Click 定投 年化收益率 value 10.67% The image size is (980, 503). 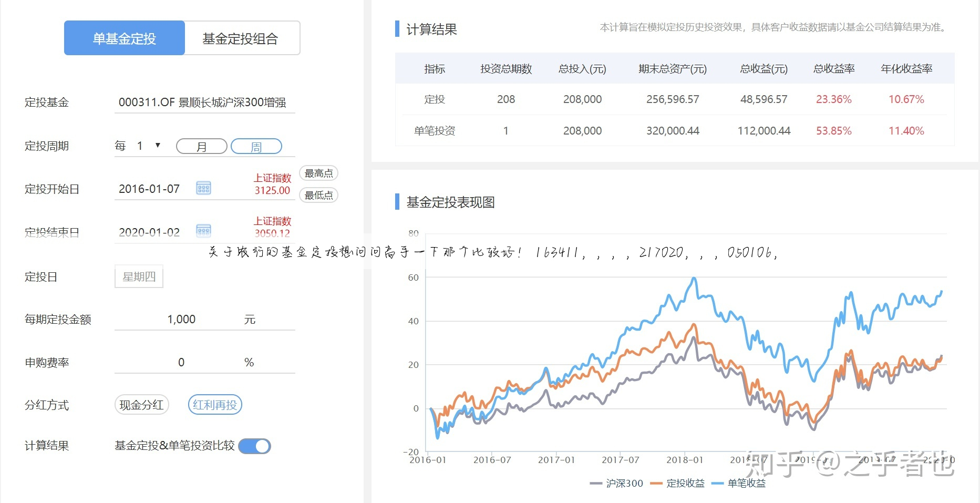point(906,99)
